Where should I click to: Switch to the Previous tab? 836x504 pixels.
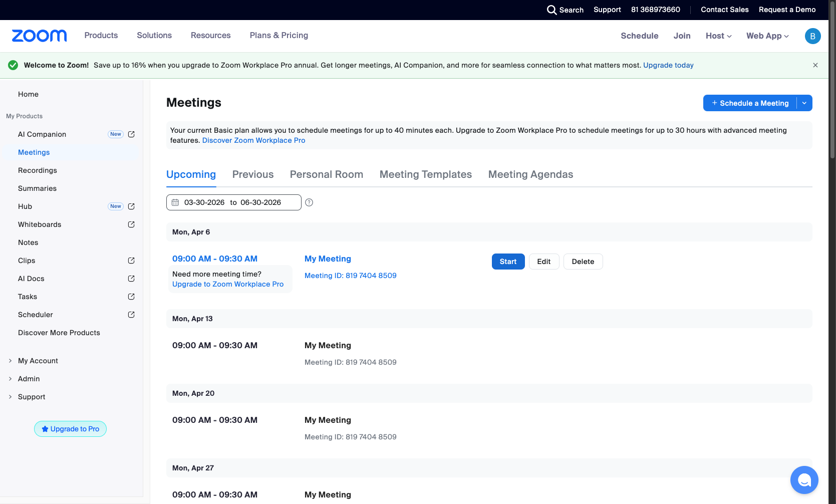click(x=253, y=174)
